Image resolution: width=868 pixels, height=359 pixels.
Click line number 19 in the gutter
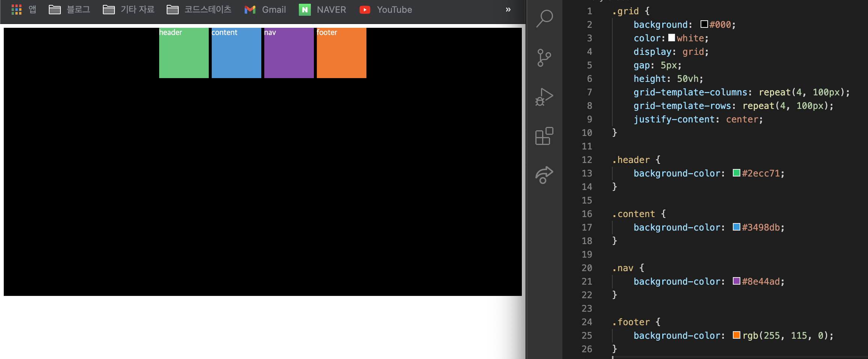pos(587,255)
